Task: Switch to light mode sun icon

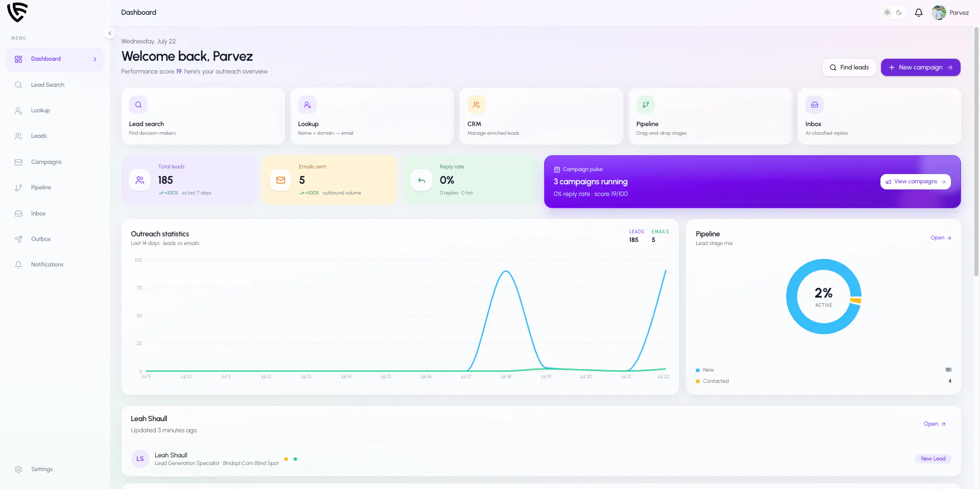Action: click(x=887, y=13)
